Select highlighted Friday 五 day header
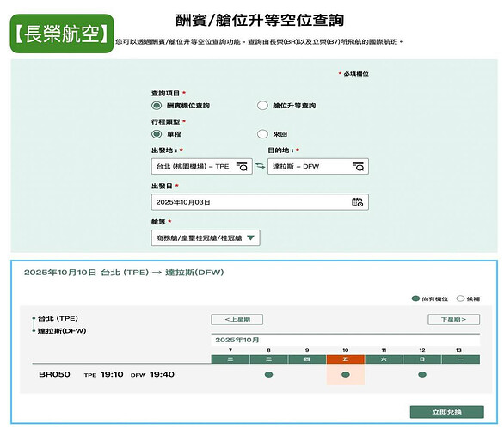The height and width of the screenshot is (430, 504). tap(346, 359)
